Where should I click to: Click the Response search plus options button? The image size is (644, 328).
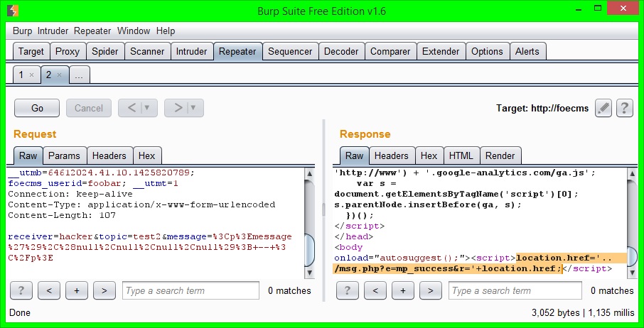pyautogui.click(x=403, y=290)
